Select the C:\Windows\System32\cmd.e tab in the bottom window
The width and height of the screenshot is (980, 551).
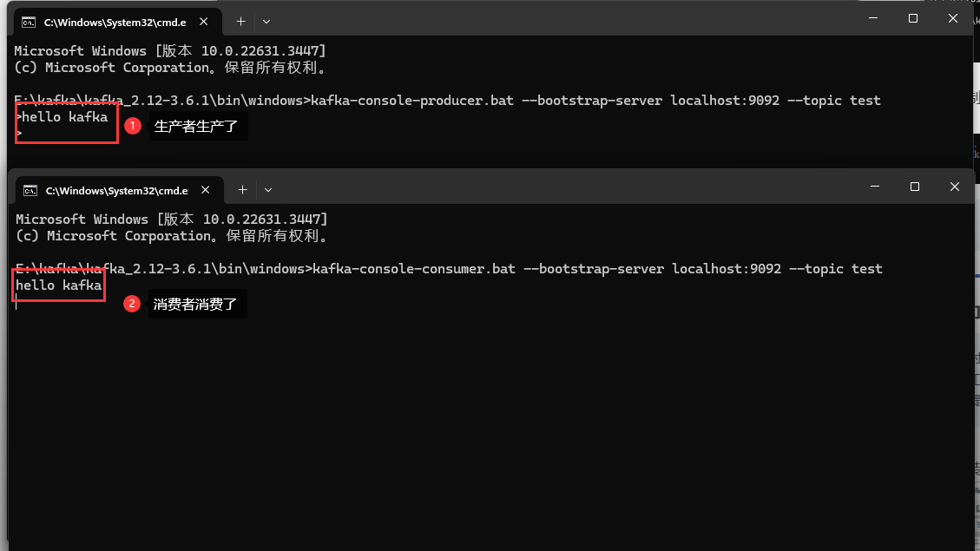116,189
